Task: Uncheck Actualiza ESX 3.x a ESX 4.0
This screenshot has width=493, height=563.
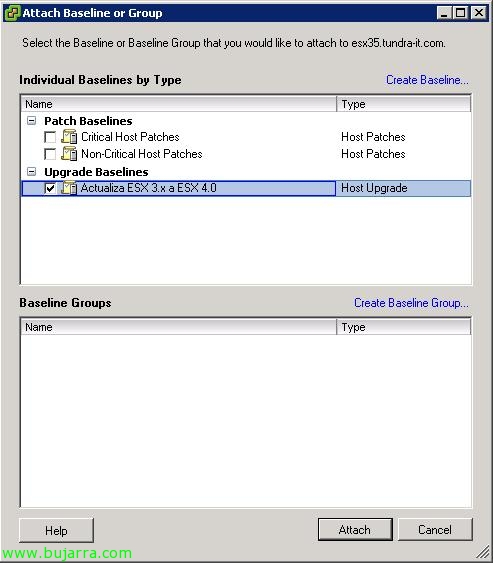Action: pyautogui.click(x=50, y=188)
